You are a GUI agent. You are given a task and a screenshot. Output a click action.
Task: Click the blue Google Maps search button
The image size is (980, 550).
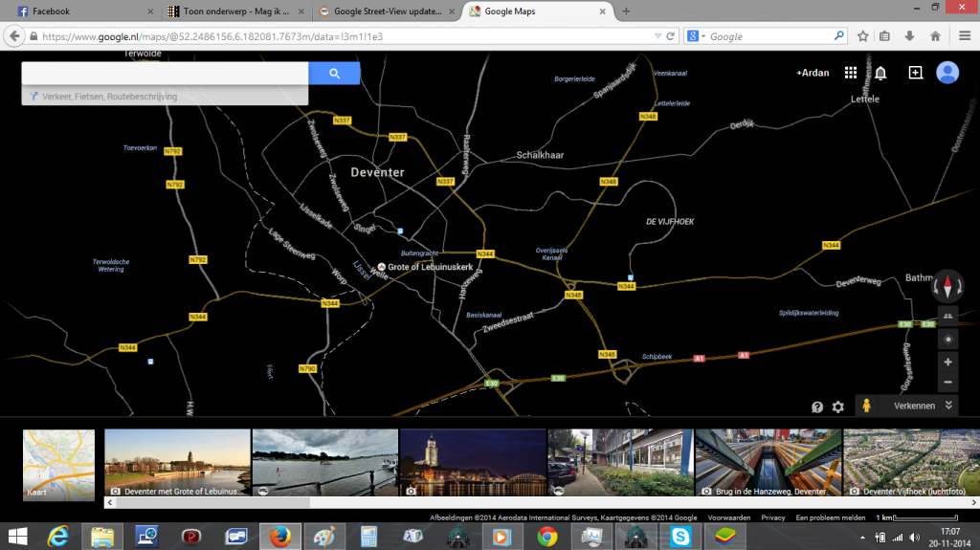(334, 73)
